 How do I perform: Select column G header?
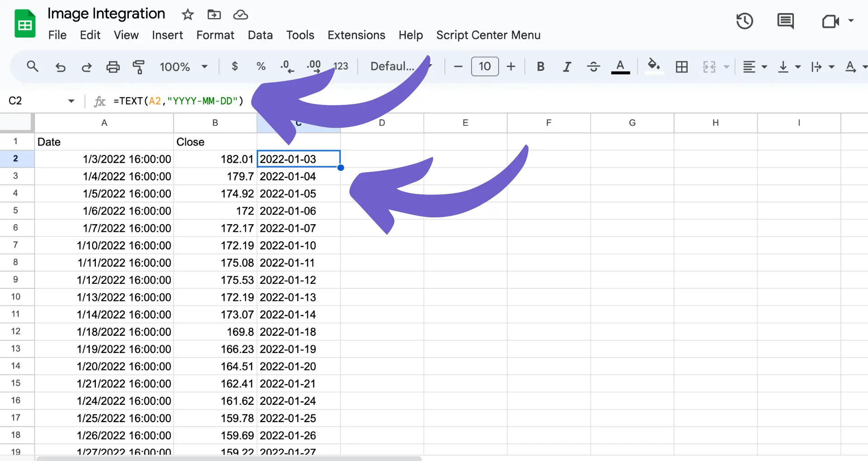pos(632,123)
